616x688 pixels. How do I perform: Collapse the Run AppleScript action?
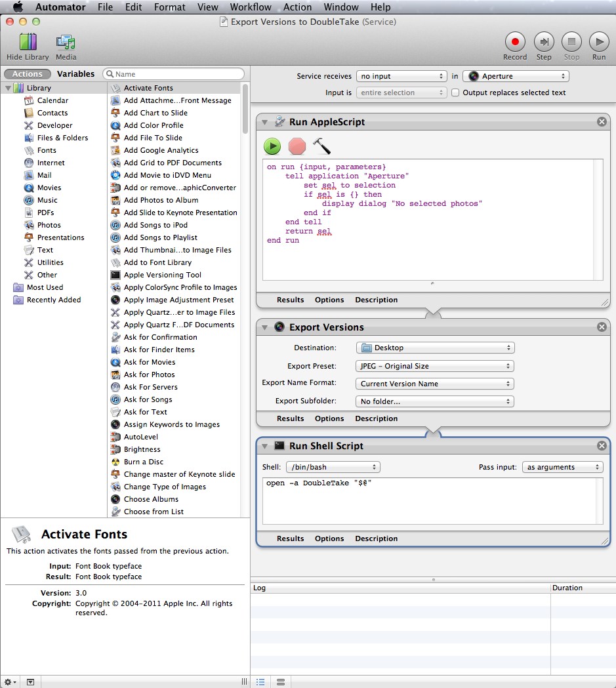coord(264,122)
